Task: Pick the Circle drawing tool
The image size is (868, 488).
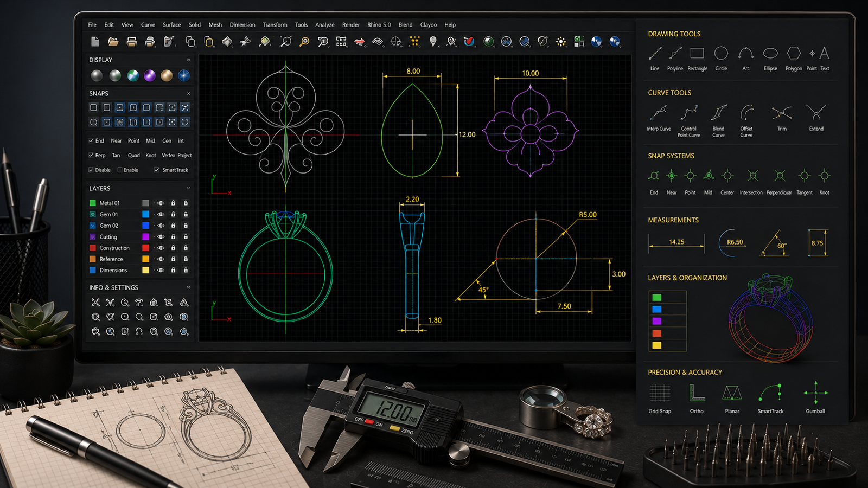Action: click(x=721, y=53)
